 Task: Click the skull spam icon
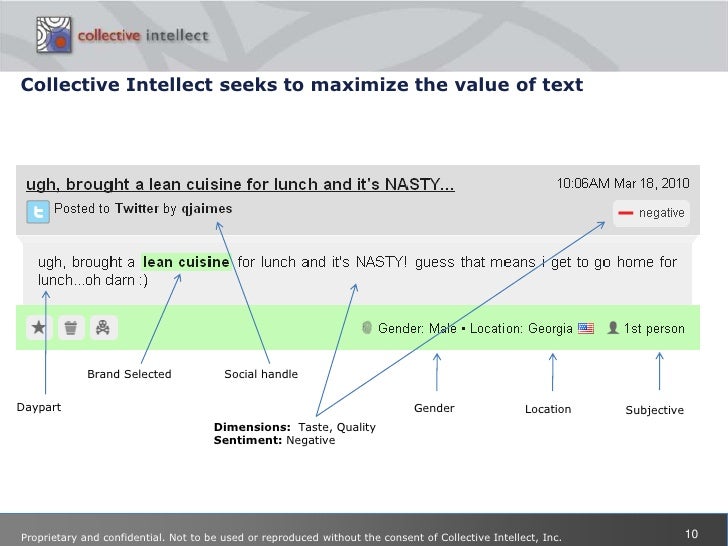pyautogui.click(x=103, y=328)
